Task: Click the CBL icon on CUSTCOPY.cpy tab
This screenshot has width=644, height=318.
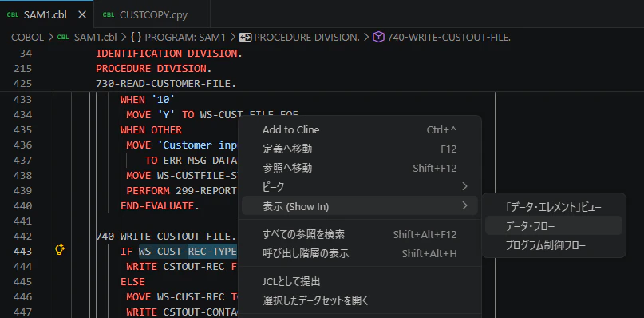Action: coord(109,15)
